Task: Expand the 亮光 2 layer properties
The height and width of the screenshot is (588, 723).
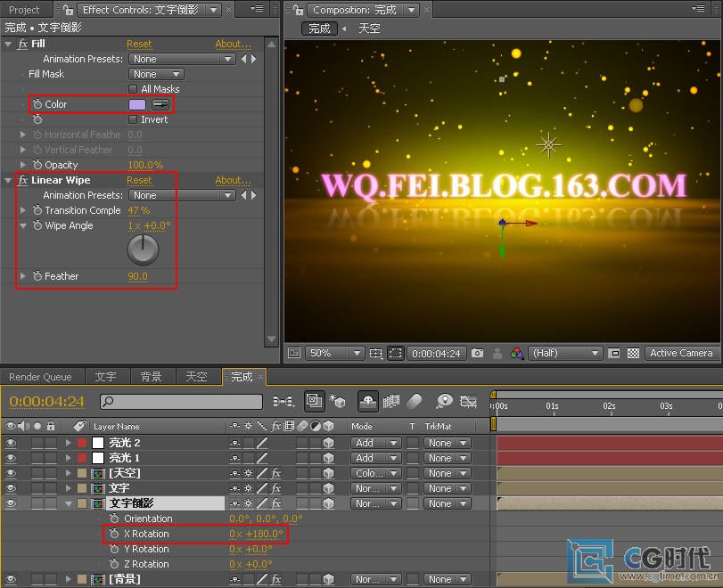Action: [69, 443]
